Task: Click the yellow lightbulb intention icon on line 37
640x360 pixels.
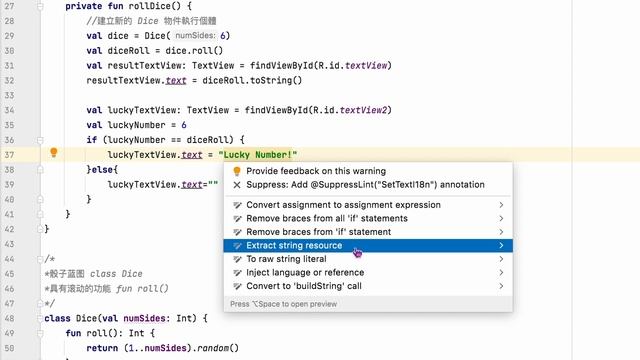Action: [x=53, y=153]
